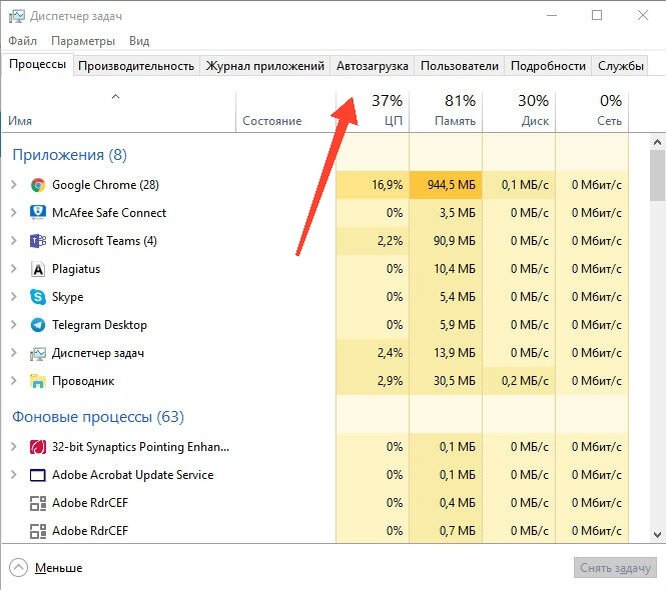This screenshot has height=590, width=666.
Task: Click Диспетчер задач's 2,4% CPU value
Action: 390,353
